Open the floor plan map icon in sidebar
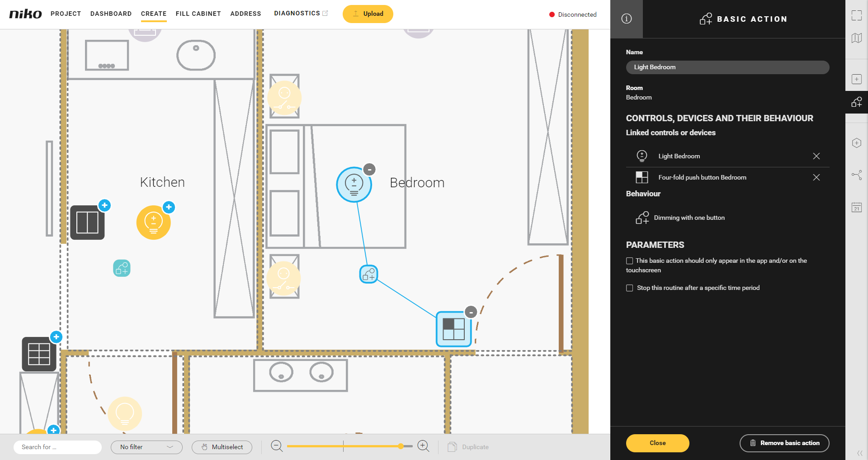This screenshot has height=460, width=868. [857, 38]
